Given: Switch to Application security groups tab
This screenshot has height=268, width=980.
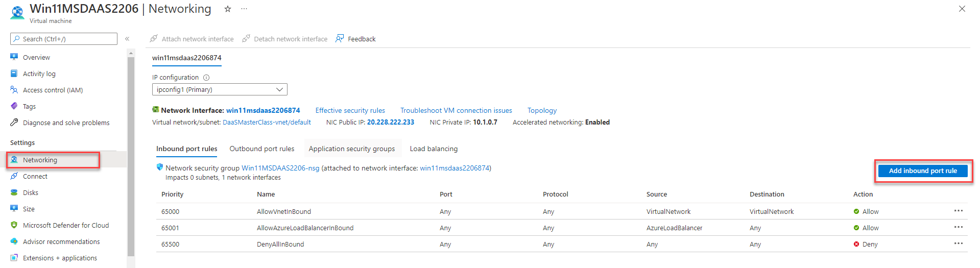Looking at the screenshot, I should (351, 149).
